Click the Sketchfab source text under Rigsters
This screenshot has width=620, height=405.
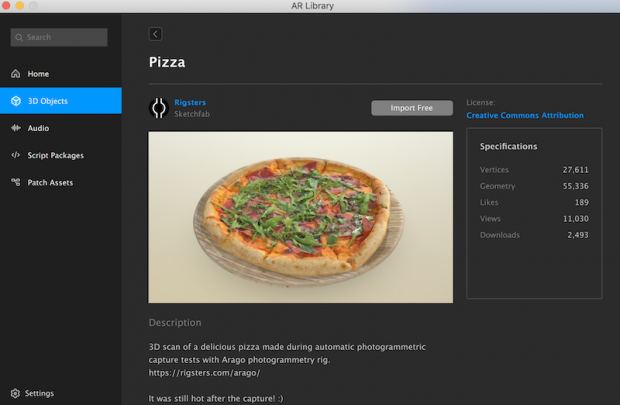pos(192,115)
